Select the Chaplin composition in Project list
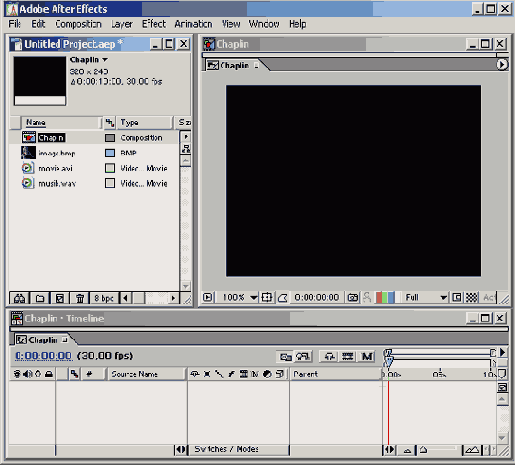The width and height of the screenshot is (515, 465). (51, 138)
